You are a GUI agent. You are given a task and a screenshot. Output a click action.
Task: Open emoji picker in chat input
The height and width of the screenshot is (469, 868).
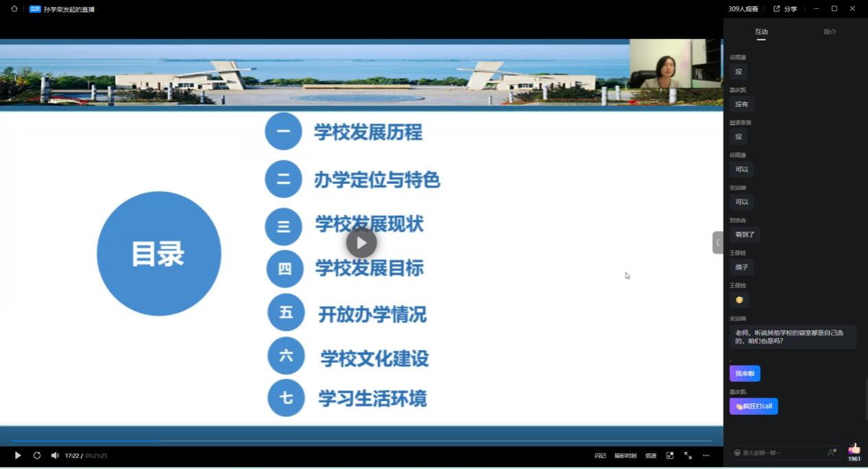[x=737, y=453]
